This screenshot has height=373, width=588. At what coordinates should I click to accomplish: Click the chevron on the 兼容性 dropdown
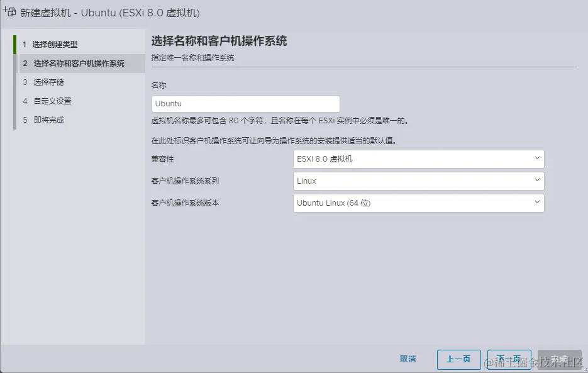click(537, 159)
